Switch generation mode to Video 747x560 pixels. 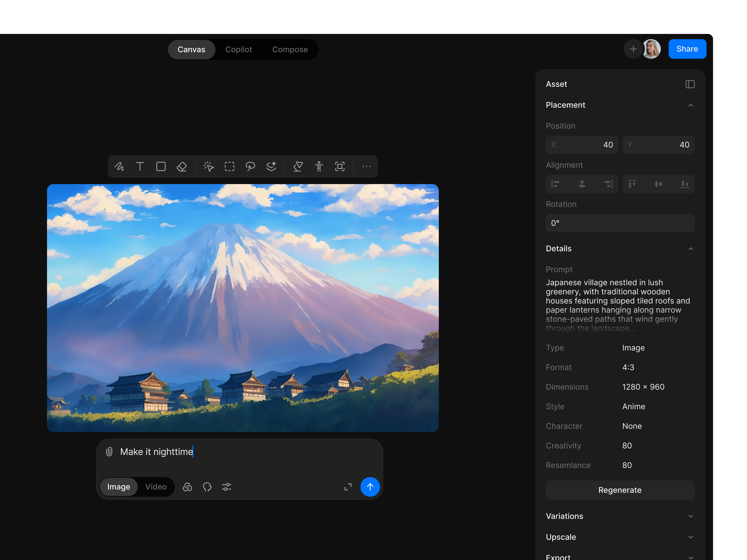pyautogui.click(x=156, y=487)
